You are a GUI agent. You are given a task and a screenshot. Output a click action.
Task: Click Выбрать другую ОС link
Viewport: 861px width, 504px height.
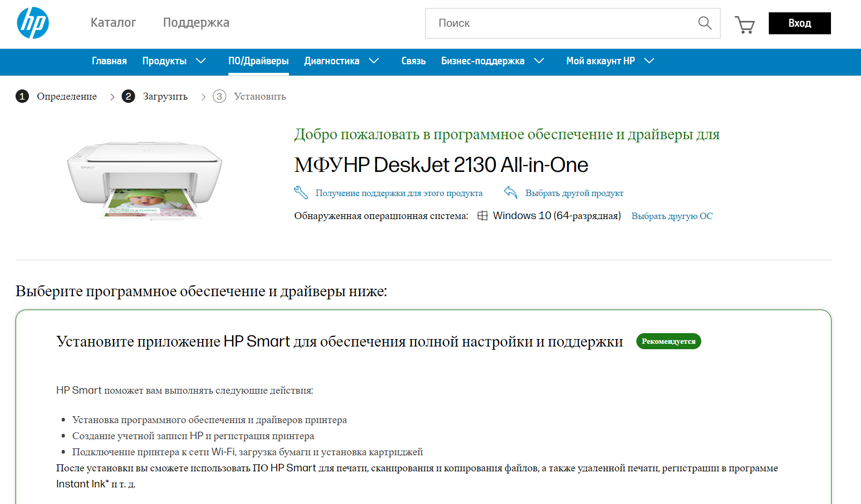pos(672,216)
